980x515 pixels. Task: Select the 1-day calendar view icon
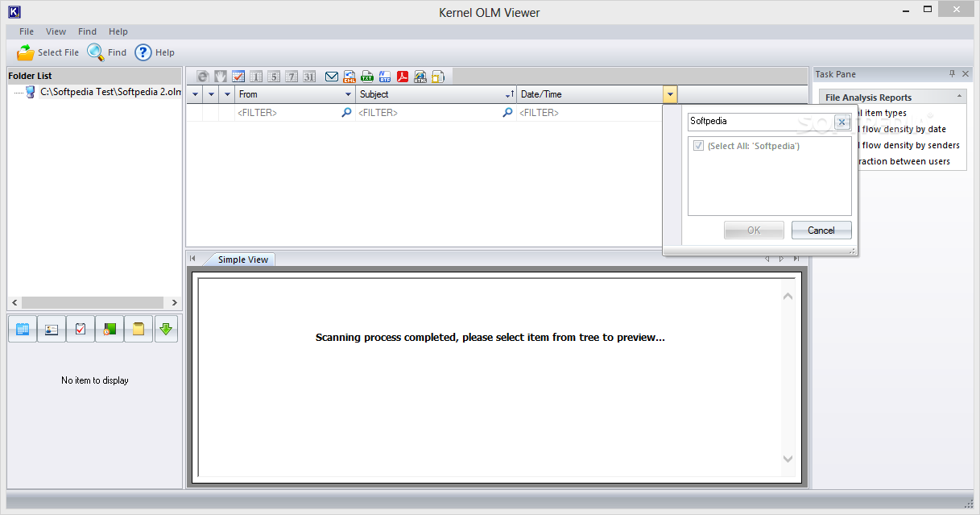point(256,77)
